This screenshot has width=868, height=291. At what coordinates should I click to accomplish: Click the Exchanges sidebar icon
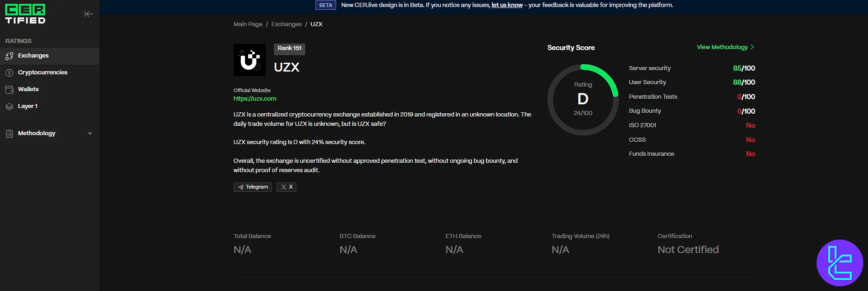pos(9,56)
